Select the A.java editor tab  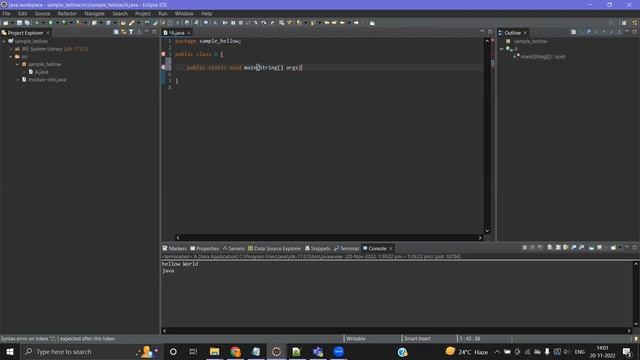pyautogui.click(x=176, y=33)
